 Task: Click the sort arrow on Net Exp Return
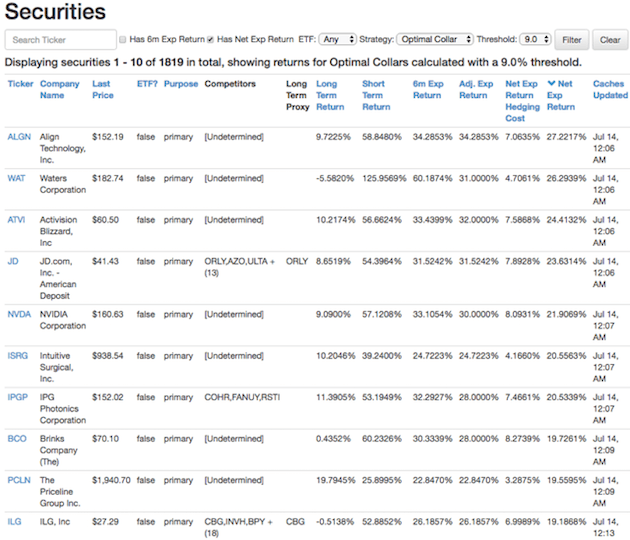551,84
